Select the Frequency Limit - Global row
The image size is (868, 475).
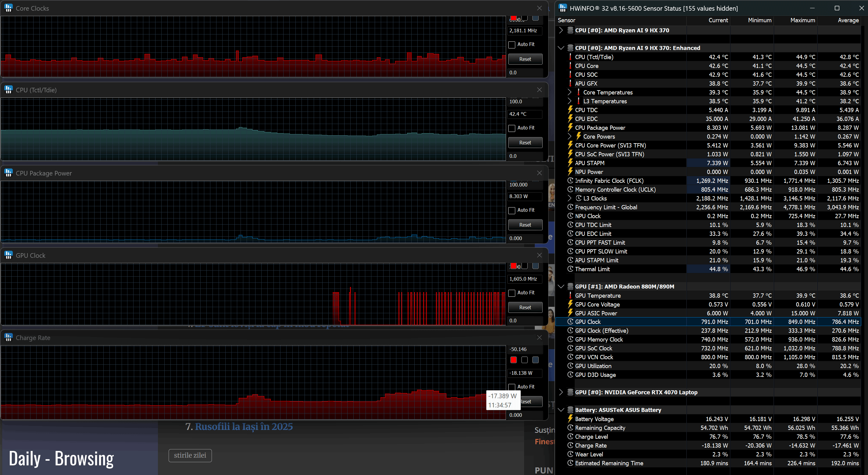click(x=708, y=207)
